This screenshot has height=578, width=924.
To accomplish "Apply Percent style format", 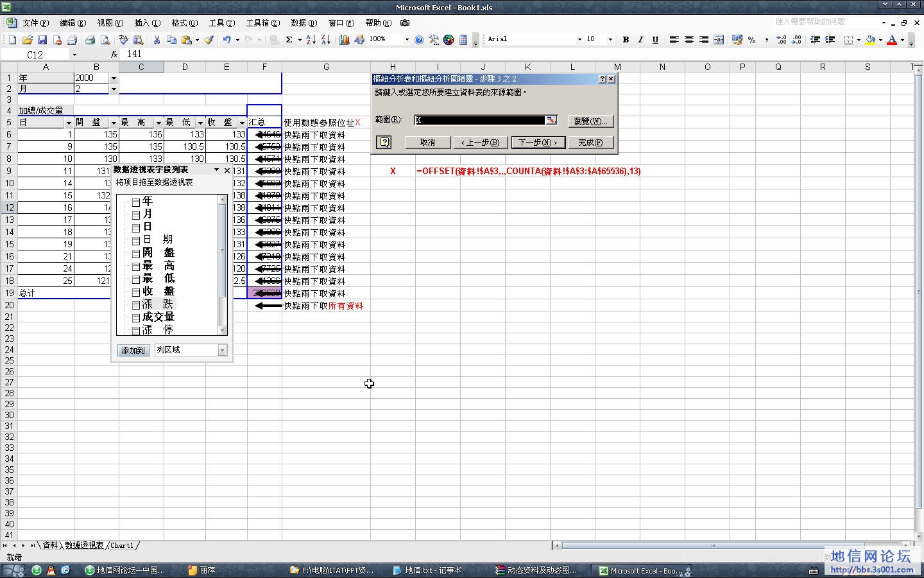I will (x=751, y=40).
